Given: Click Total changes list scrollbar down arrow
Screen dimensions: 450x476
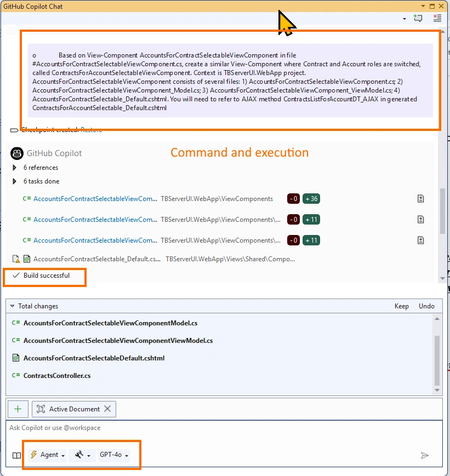Looking at the screenshot, I should 437,391.
